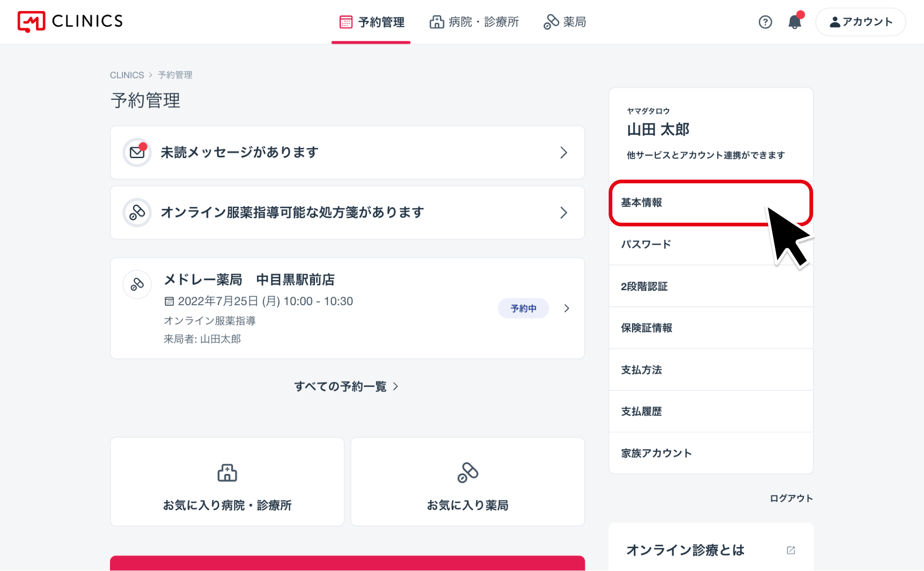924x571 pixels.
Task: Open メドレー薬局 appointment detail chevron
Action: (x=567, y=308)
